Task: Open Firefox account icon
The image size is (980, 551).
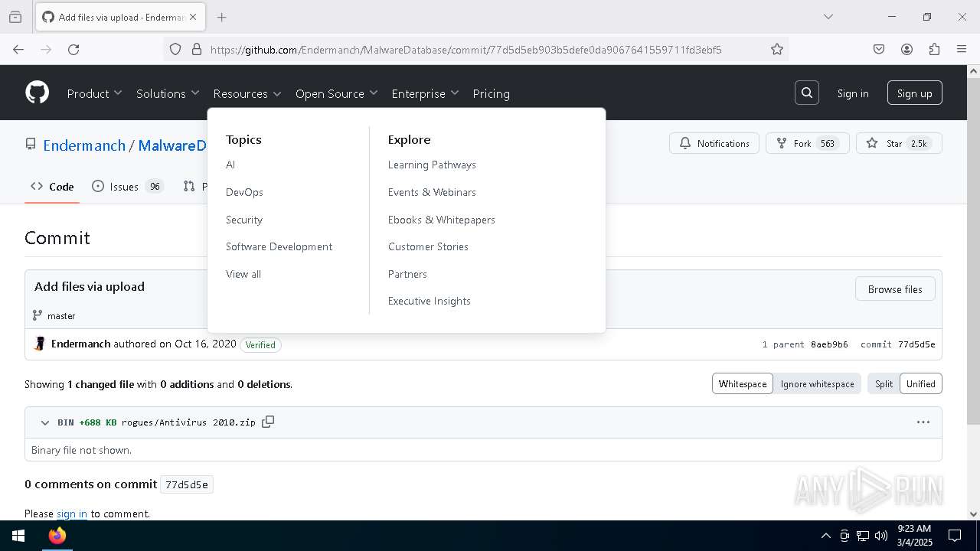Action: [x=906, y=49]
